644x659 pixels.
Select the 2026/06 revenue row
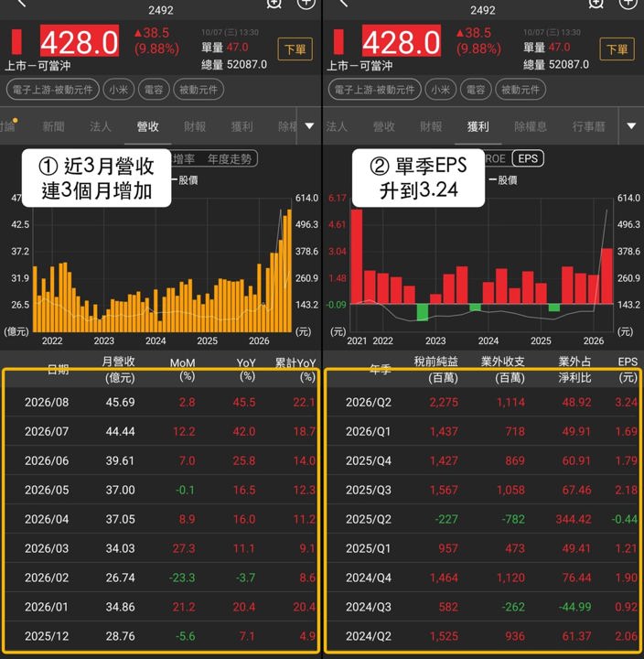[x=161, y=460]
